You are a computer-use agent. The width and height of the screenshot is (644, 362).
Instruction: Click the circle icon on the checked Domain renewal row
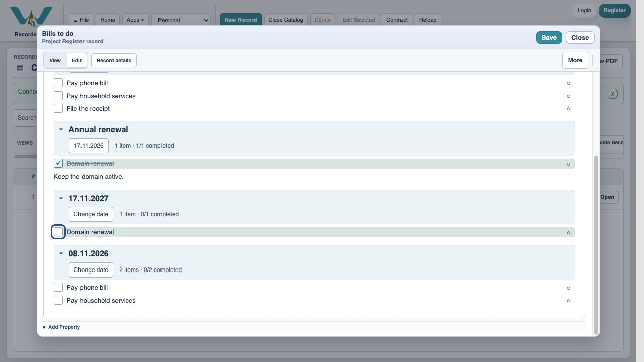click(568, 164)
